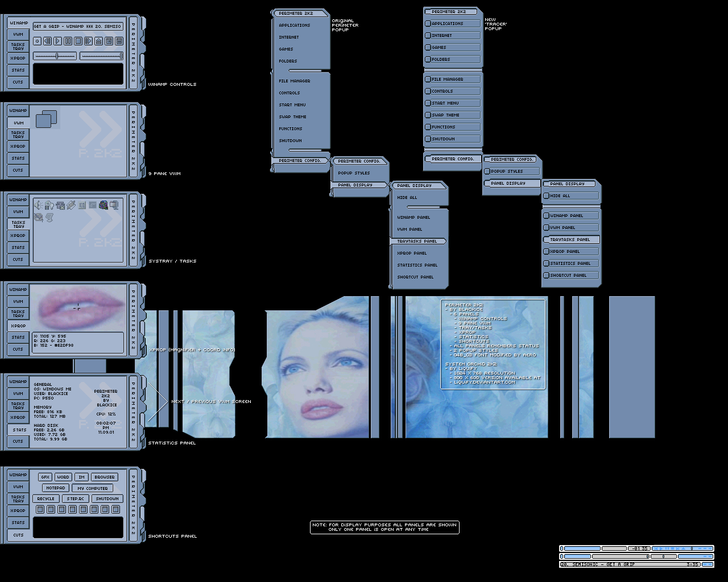
Task: Start playback with the Winamp play button
Action: 57,41
